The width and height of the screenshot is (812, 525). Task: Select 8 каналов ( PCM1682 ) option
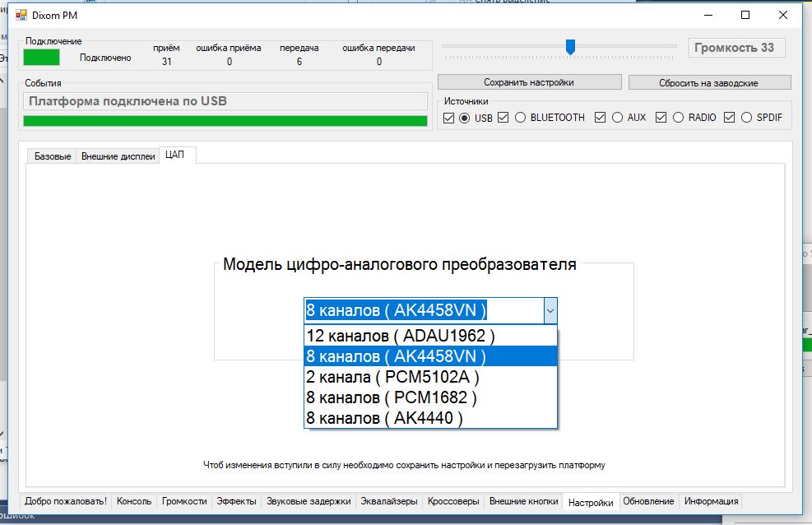392,397
